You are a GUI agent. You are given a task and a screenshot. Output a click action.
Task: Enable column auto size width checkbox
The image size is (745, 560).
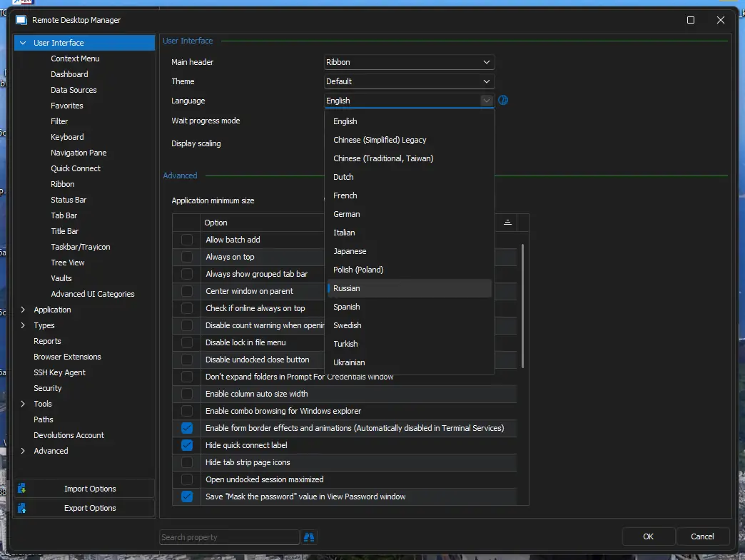[187, 394]
